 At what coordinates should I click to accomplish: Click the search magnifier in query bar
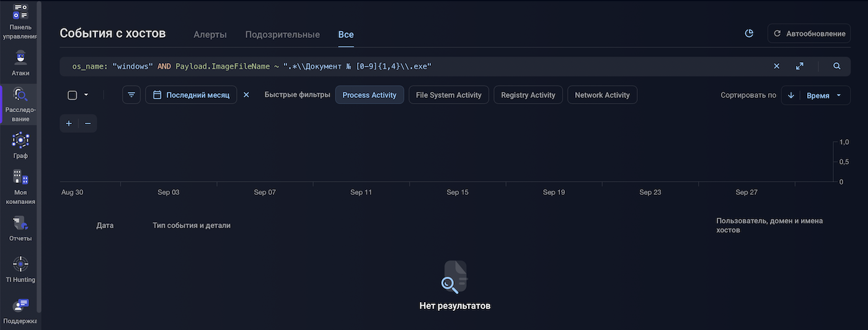pyautogui.click(x=836, y=66)
